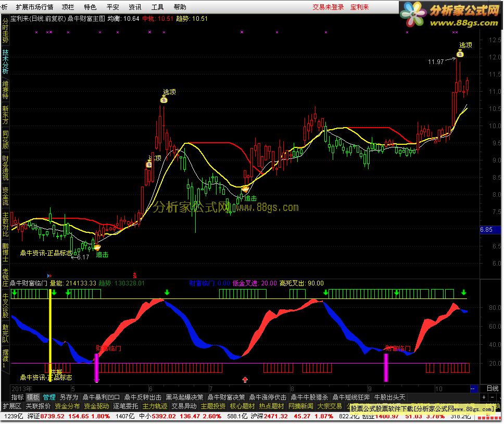
Task: Open the 扩展区 tab
Action: click(x=12, y=406)
